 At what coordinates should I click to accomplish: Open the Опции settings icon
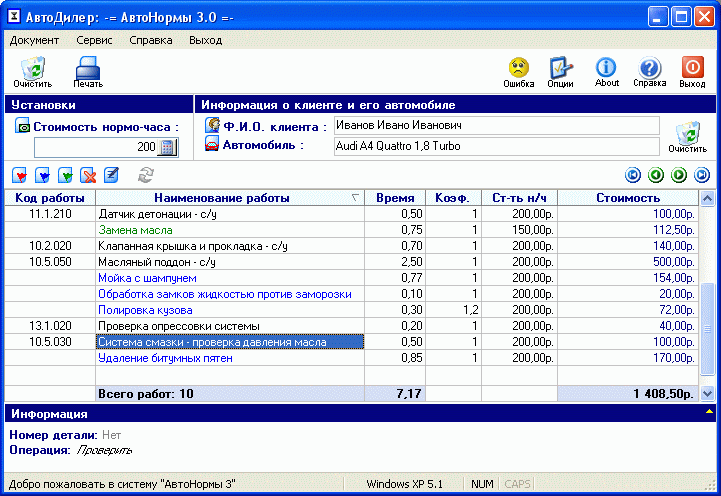560,68
